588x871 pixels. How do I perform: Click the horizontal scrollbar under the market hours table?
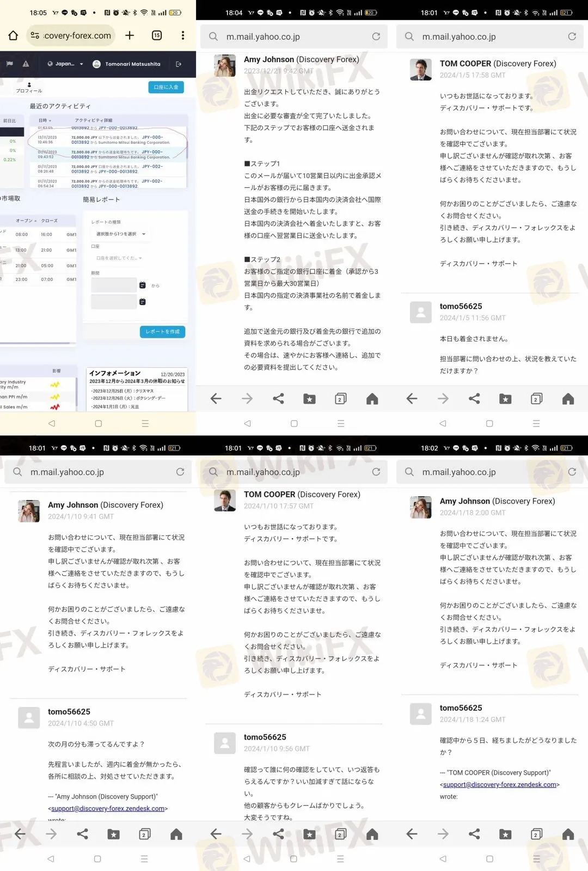pos(35,343)
